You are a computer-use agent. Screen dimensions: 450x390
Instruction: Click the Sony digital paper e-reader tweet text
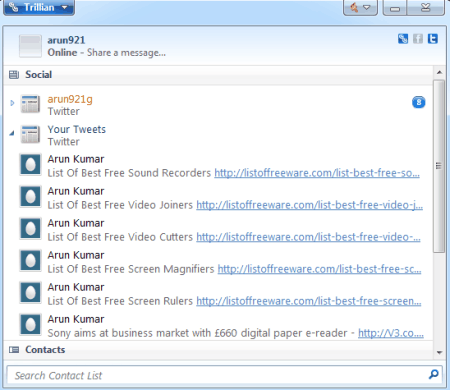click(x=197, y=333)
